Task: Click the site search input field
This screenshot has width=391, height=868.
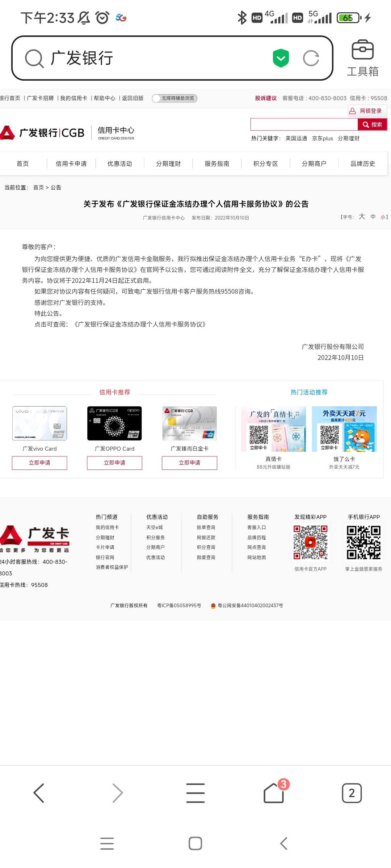Action: pos(304,124)
